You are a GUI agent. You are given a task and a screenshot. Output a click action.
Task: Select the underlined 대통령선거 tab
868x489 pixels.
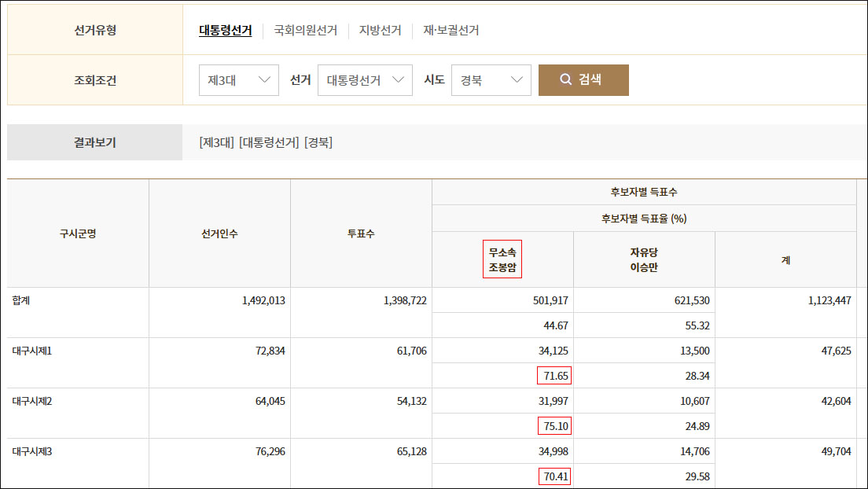coord(224,31)
